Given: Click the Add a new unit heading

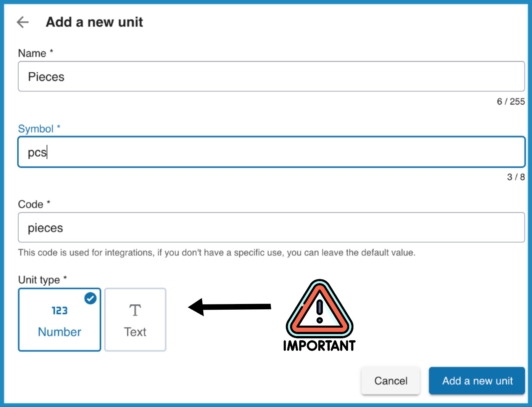Looking at the screenshot, I should (94, 22).
